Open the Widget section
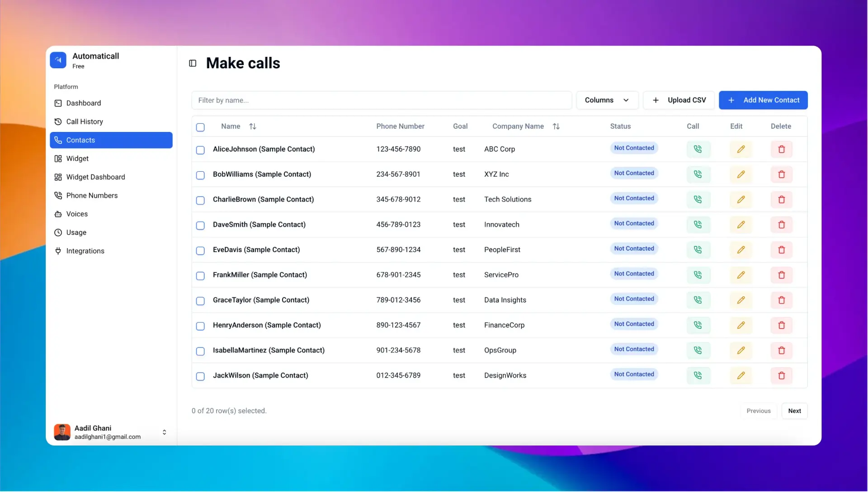Screen dimensions: 868x492 coord(77,158)
